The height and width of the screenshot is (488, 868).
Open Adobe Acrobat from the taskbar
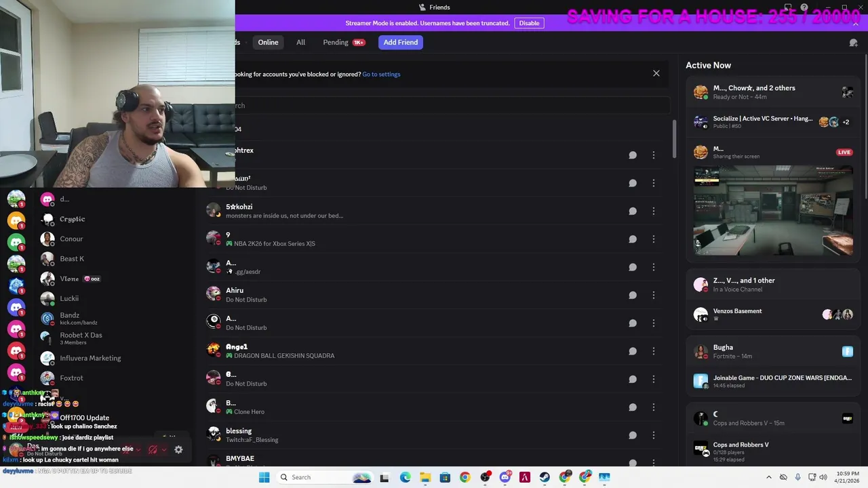525,477
